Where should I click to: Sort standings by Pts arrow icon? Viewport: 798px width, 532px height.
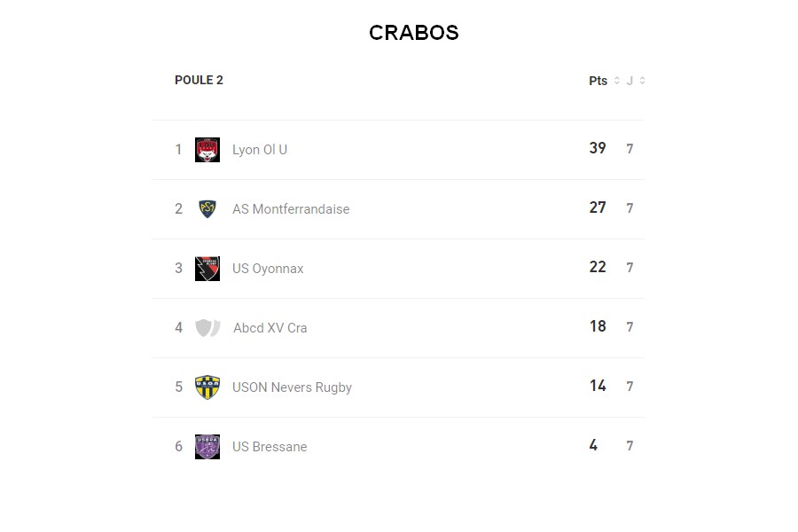[617, 81]
